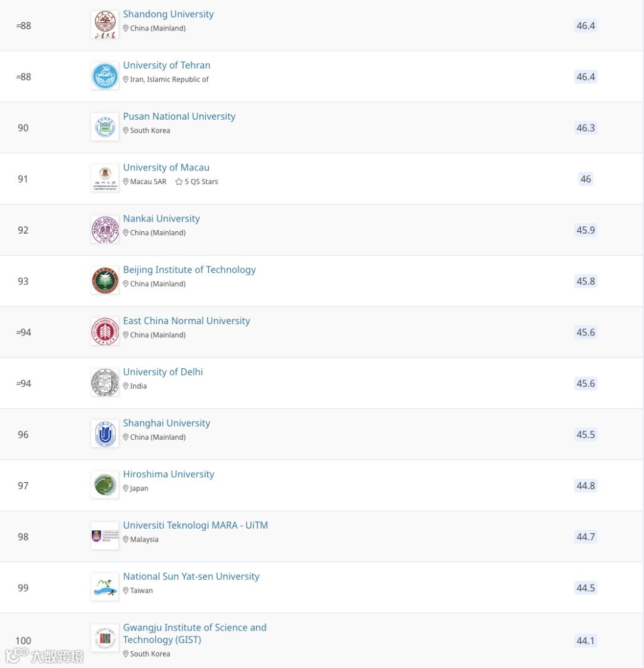Viewport: 644px width, 668px height.
Task: Click the National Sun Yat-sen University logo
Action: (105, 588)
